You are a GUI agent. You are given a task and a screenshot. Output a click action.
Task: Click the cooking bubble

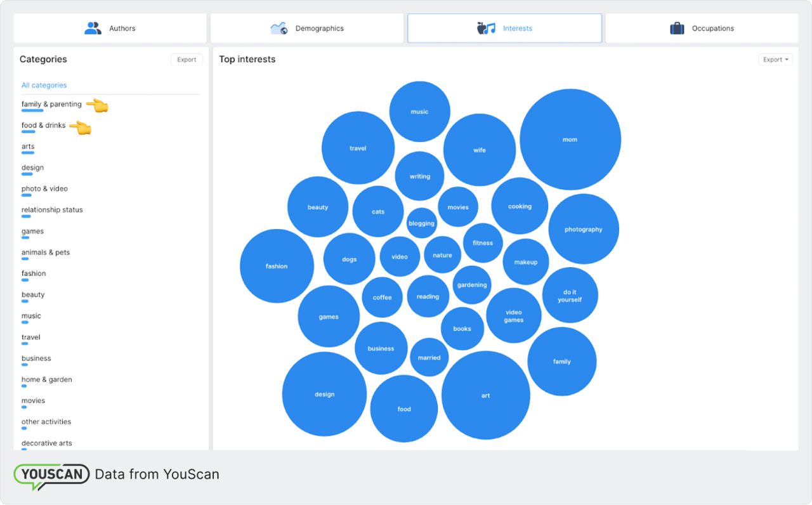pos(520,206)
